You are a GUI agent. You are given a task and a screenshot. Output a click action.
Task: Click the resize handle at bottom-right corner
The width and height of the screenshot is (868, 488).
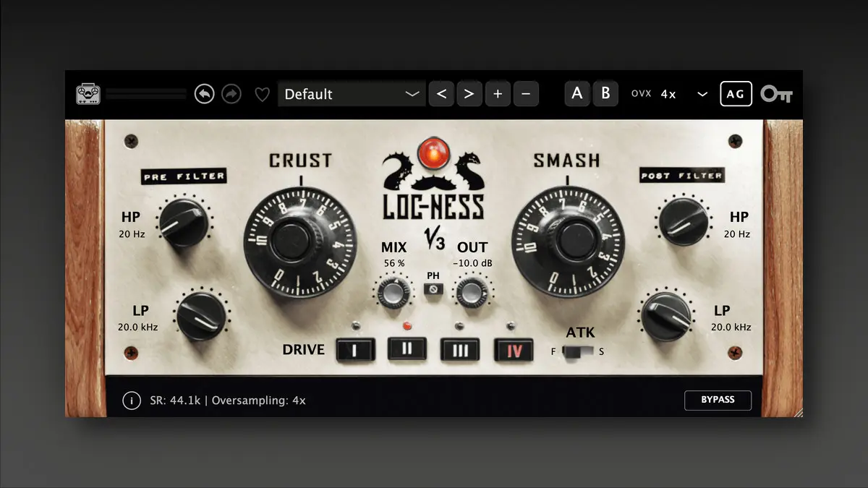(x=797, y=412)
